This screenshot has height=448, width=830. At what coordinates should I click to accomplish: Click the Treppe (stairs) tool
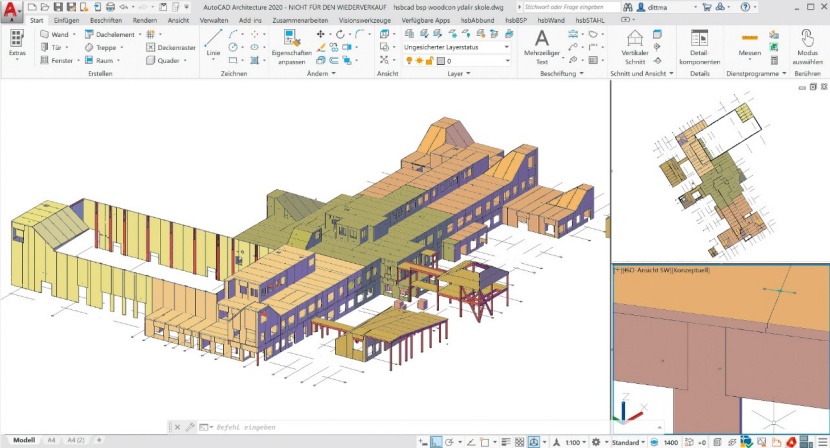(105, 47)
